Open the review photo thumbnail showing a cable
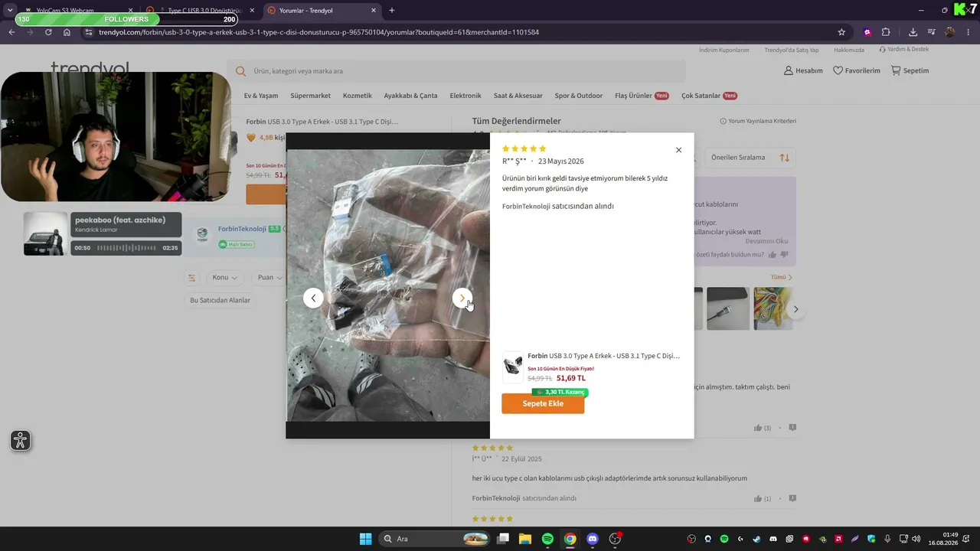Viewport: 980px width, 551px height. pyautogui.click(x=728, y=308)
